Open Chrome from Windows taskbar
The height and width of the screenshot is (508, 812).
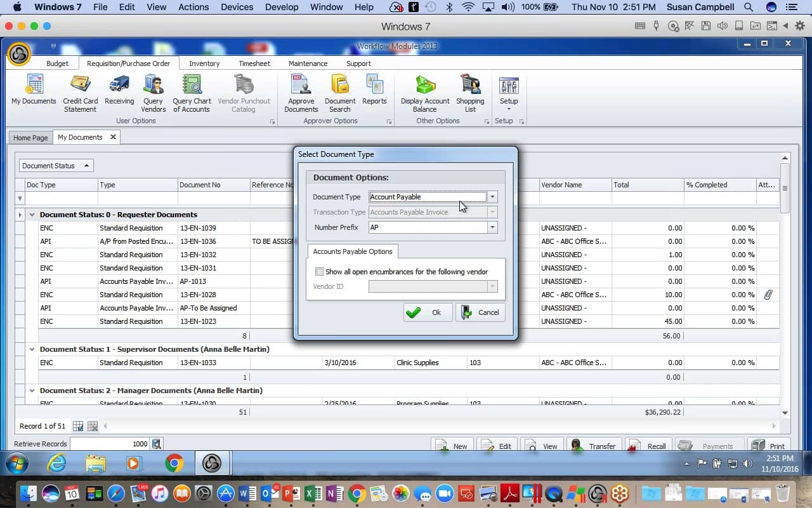point(173,464)
